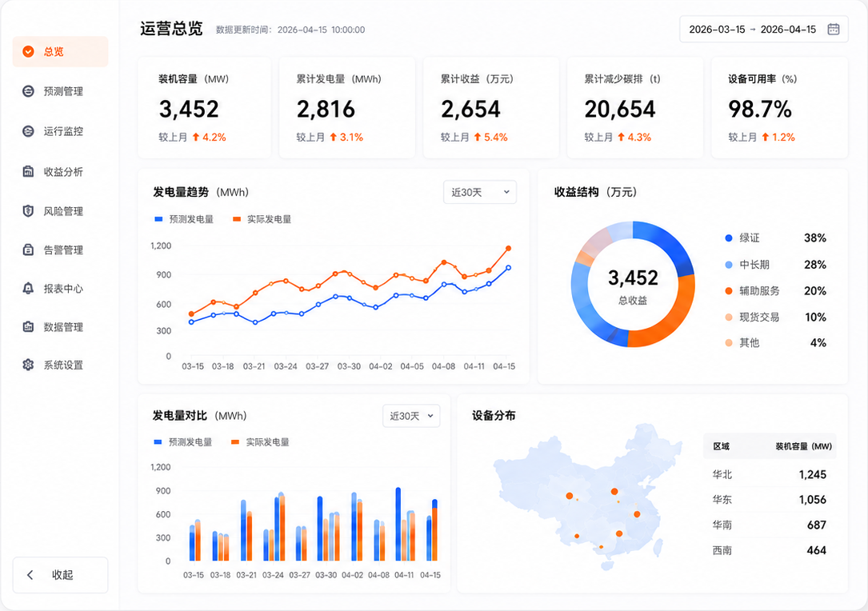Click the 装机容量 3,452 card
868x611 pixels.
[204, 108]
